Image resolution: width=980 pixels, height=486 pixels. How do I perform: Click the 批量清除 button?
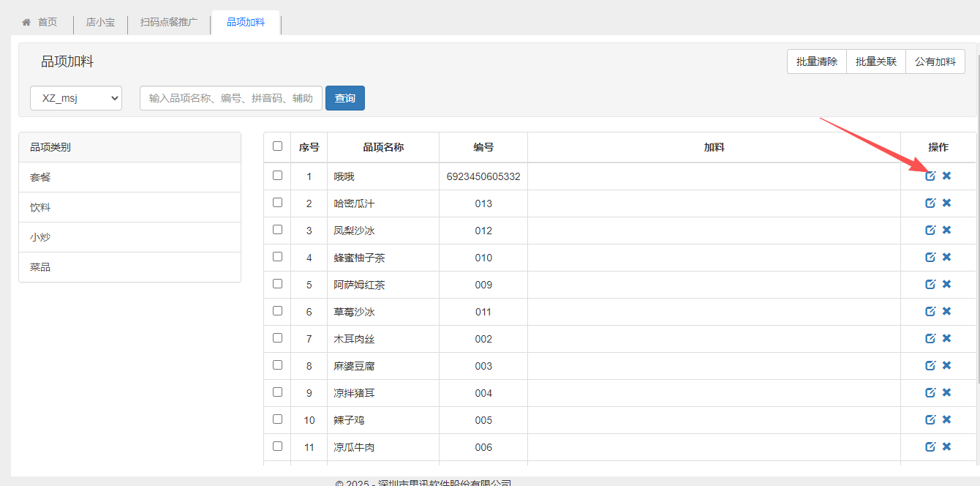[817, 61]
